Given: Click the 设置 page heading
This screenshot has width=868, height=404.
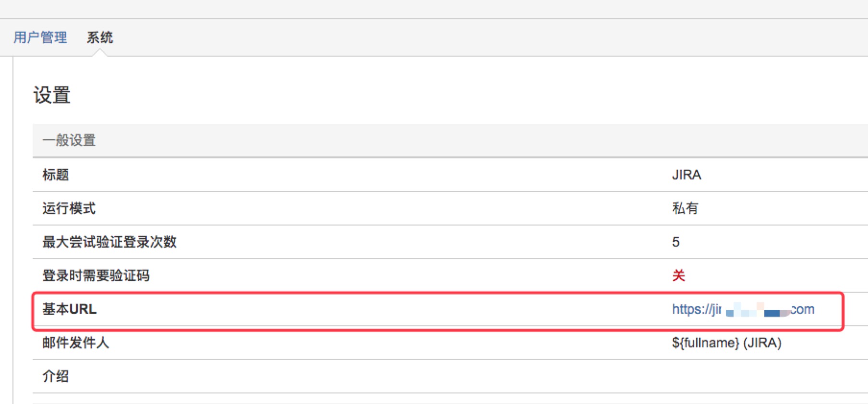Looking at the screenshot, I should coord(52,95).
